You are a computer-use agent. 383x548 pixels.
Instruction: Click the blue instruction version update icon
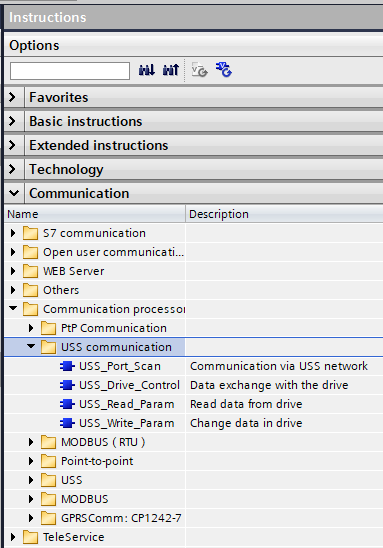tap(224, 70)
